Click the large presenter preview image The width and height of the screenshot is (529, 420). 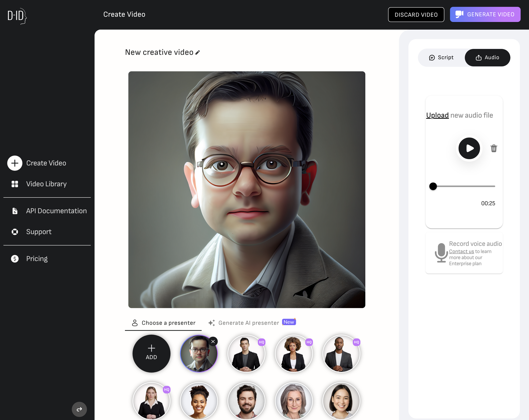click(x=247, y=190)
